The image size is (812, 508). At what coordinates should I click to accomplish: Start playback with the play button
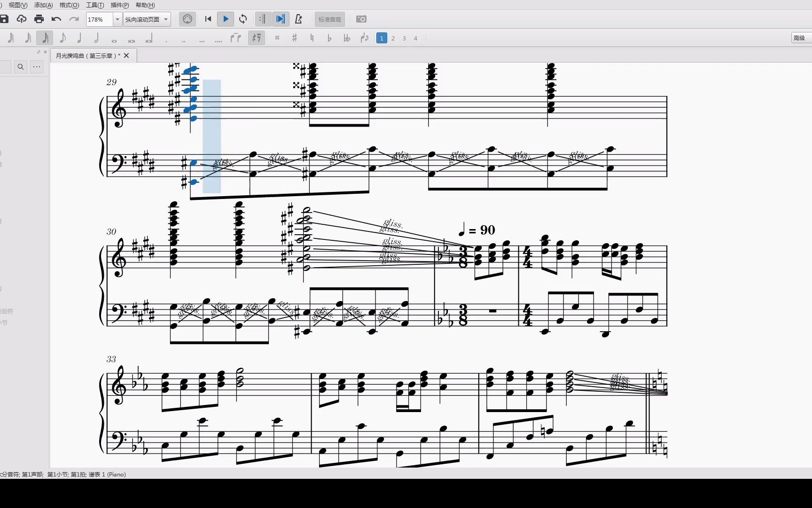pyautogui.click(x=226, y=19)
